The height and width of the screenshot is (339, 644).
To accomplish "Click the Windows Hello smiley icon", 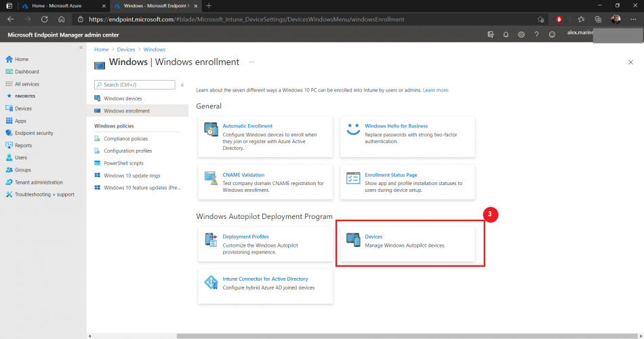I will [353, 129].
